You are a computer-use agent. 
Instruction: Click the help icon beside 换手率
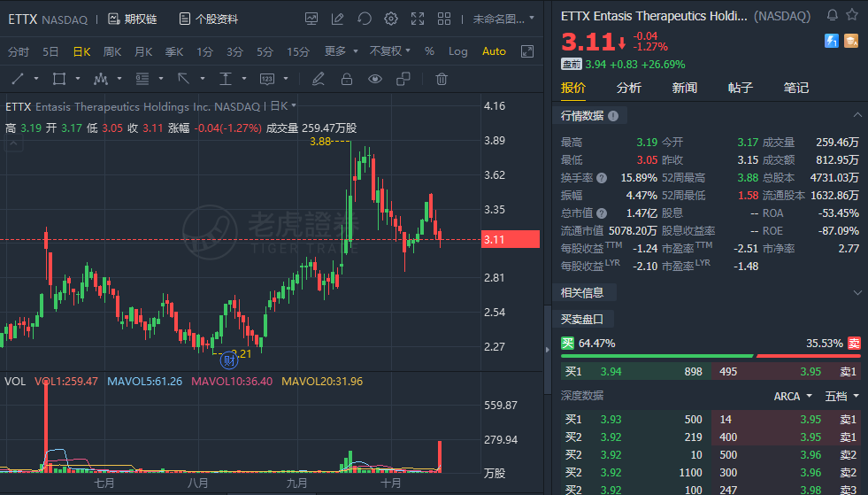click(602, 178)
